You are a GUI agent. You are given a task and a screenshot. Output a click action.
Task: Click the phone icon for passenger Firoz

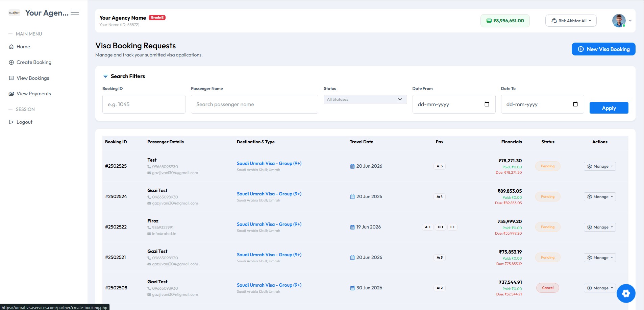point(149,228)
